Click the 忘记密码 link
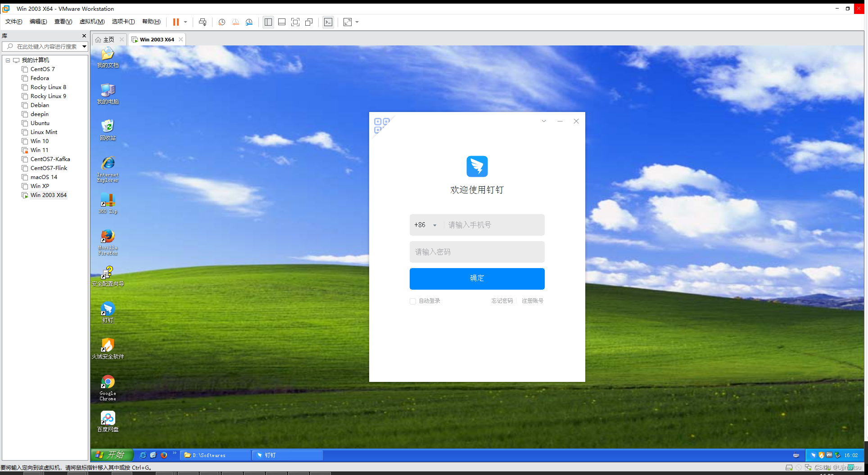 [502, 301]
